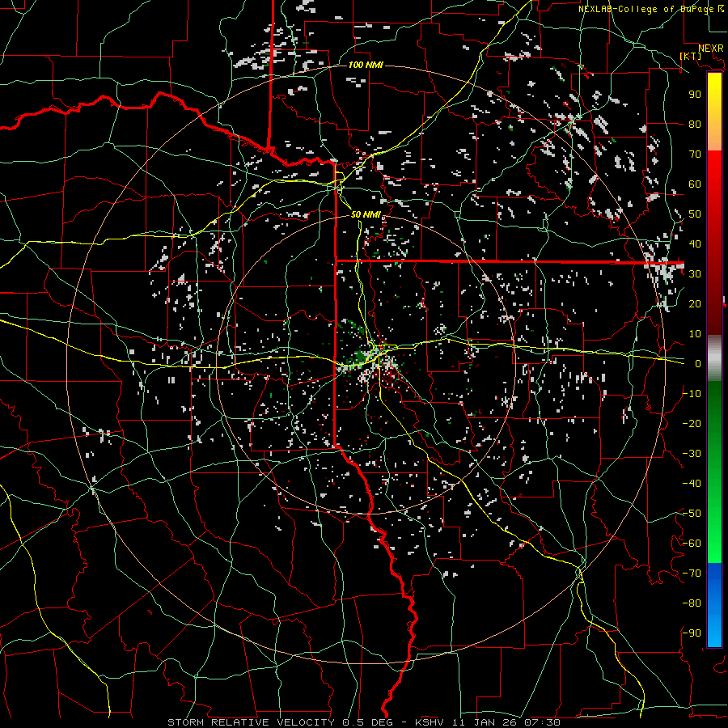Pick the orange segment of the color bar

click(714, 138)
